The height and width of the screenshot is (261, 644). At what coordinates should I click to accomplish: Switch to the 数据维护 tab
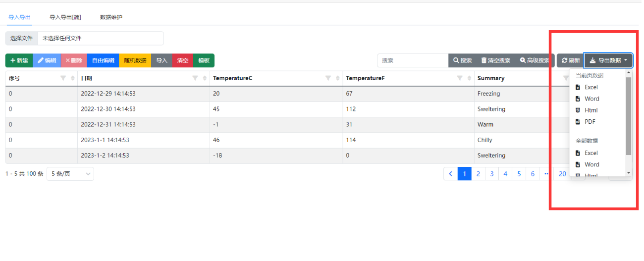click(x=111, y=17)
